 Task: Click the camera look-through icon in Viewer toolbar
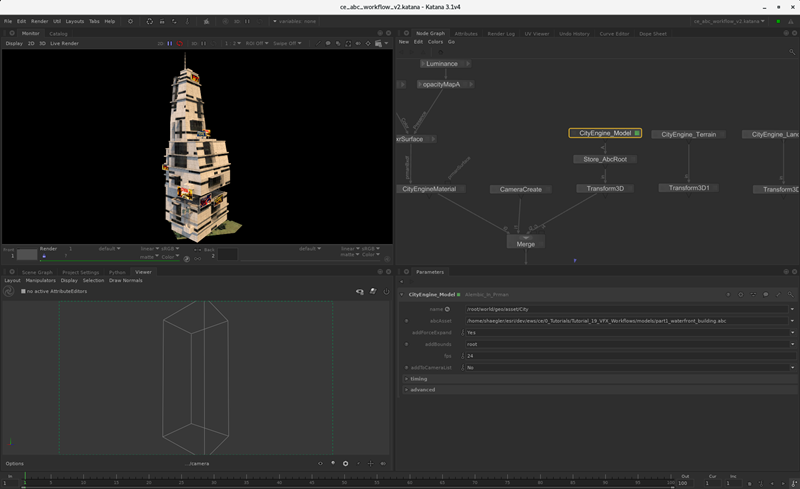tap(360, 292)
